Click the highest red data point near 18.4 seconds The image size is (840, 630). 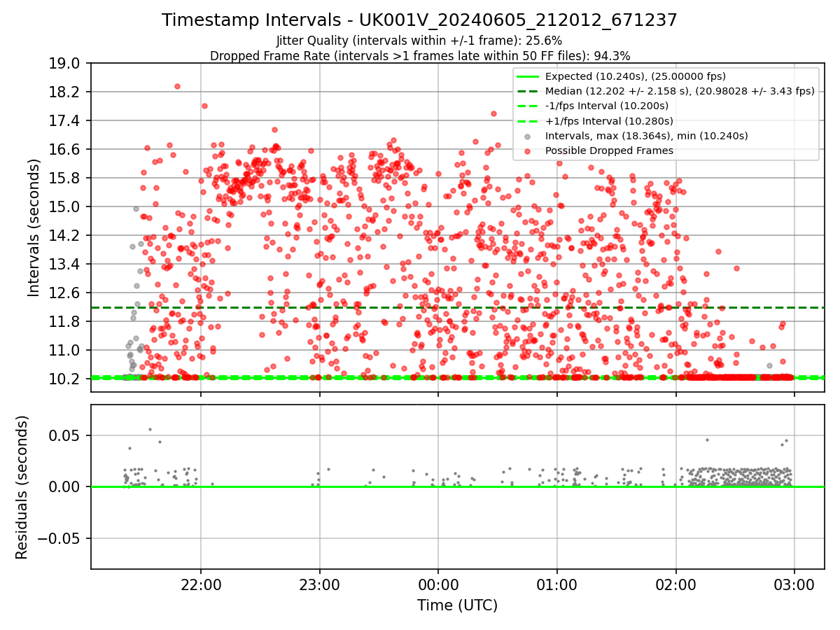click(x=177, y=86)
